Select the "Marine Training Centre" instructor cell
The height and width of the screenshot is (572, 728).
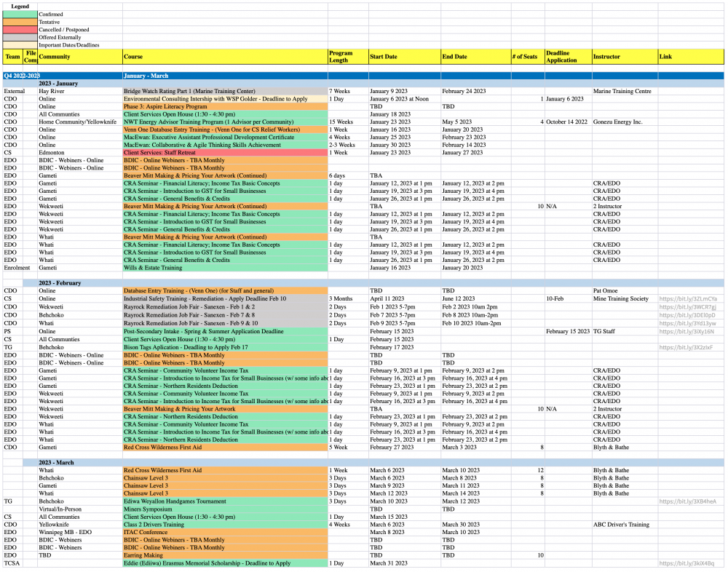625,92
